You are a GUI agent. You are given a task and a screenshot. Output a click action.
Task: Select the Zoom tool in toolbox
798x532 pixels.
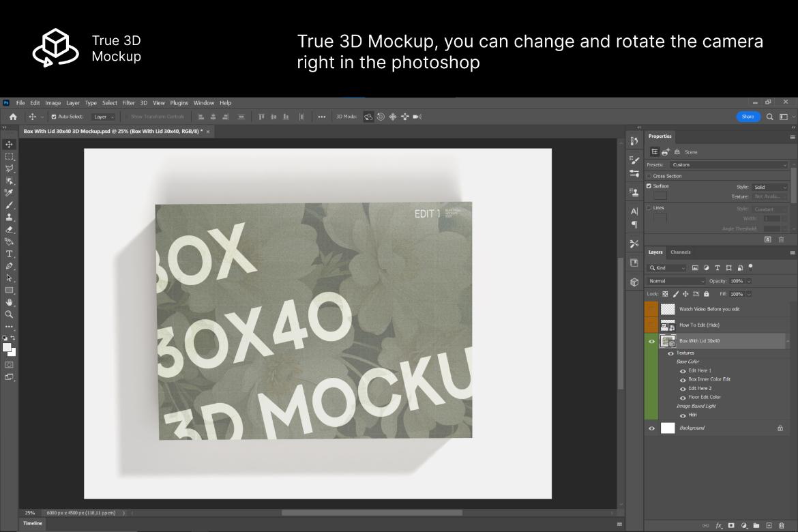(x=9, y=314)
